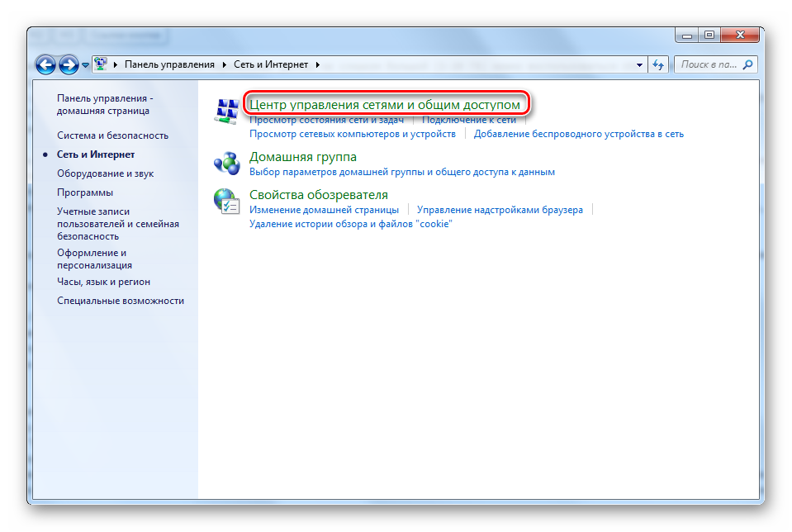Screen dimensions: 792x532
Task: Select 'Сеть и Интернет' breadcrumb item
Action: (271, 64)
